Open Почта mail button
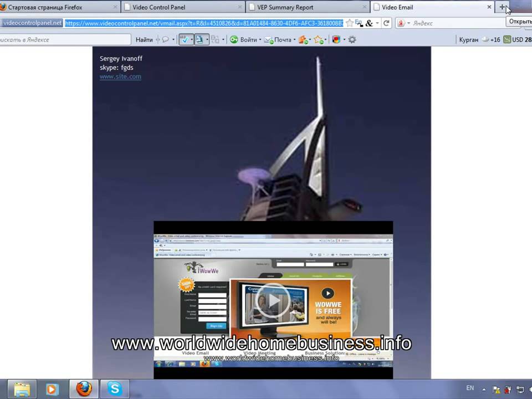This screenshot has height=399, width=532. 278,40
